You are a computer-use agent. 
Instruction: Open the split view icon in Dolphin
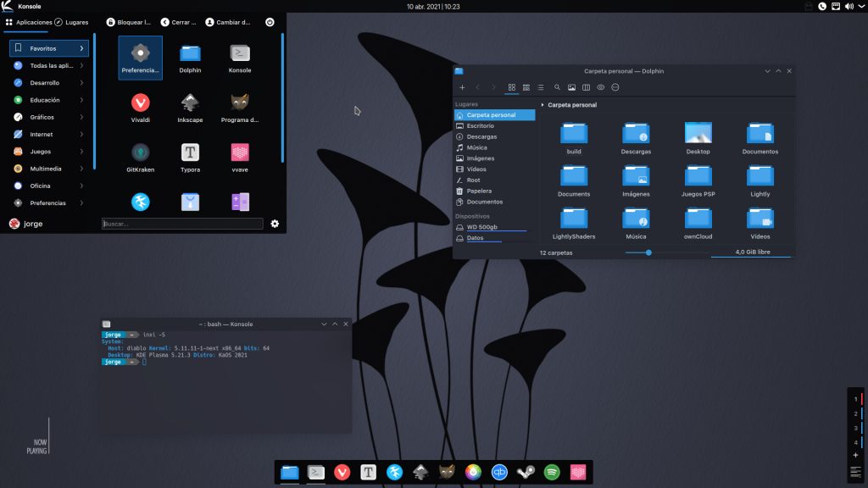pos(586,87)
